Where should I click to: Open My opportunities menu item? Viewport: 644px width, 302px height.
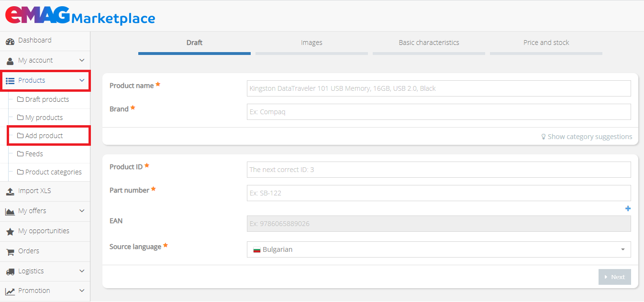[45, 231]
